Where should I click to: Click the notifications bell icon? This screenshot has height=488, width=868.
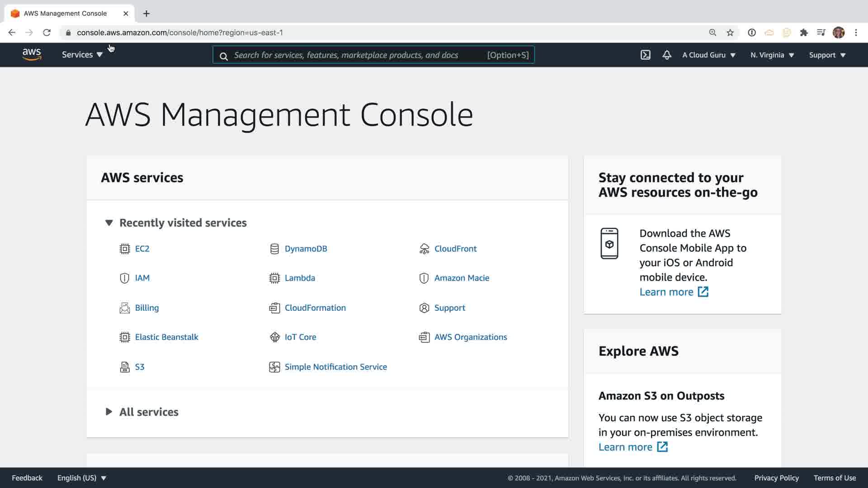[x=667, y=55]
